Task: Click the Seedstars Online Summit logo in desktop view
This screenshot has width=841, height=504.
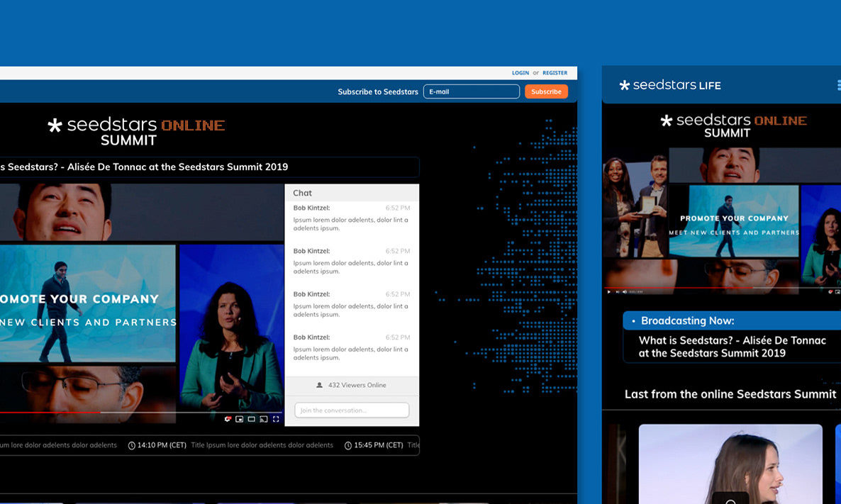Action: pyautogui.click(x=136, y=131)
